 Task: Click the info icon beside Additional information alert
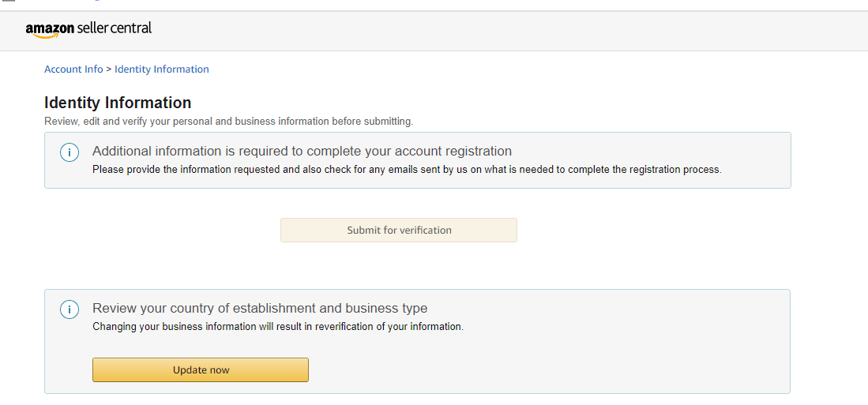coord(70,152)
